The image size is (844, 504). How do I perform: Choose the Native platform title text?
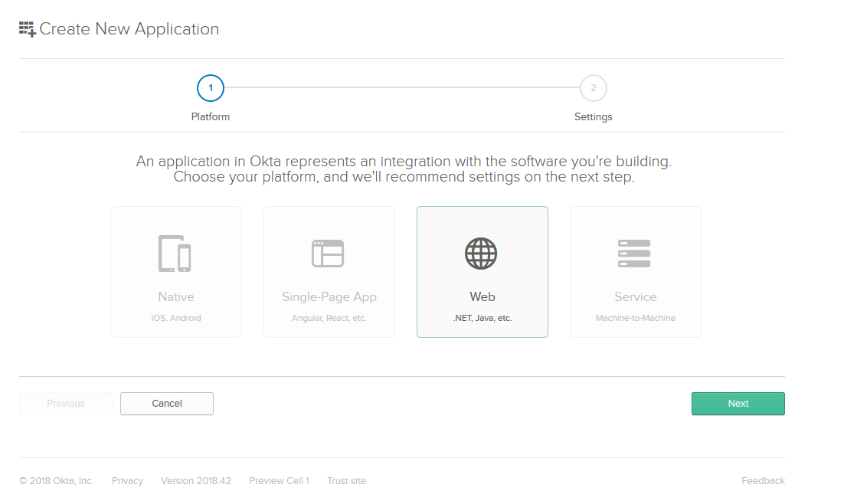(x=176, y=297)
